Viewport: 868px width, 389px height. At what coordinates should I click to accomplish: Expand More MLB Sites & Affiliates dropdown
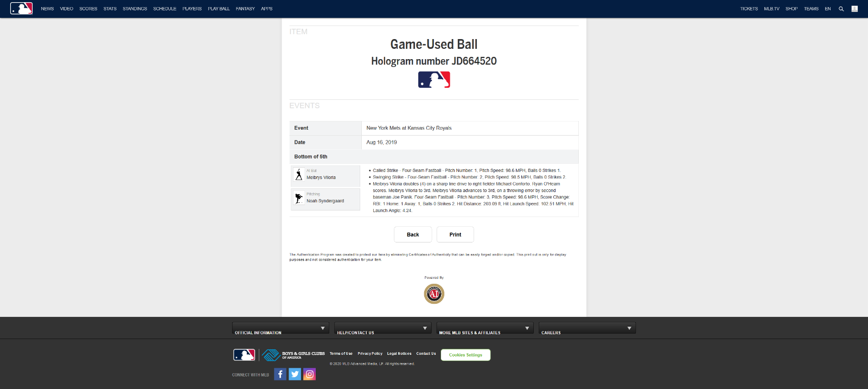pos(484,328)
